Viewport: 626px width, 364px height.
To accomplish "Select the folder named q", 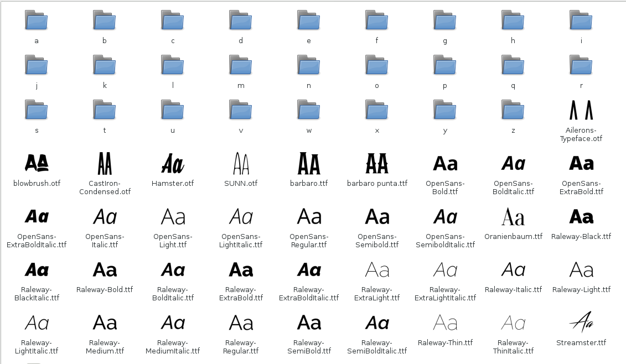I will tap(513, 65).
